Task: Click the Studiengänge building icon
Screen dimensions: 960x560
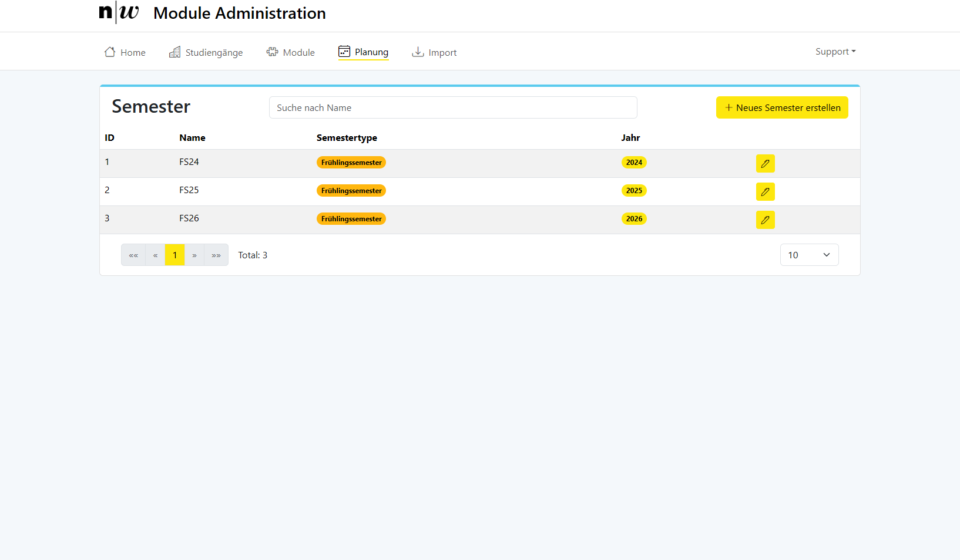Action: tap(174, 52)
